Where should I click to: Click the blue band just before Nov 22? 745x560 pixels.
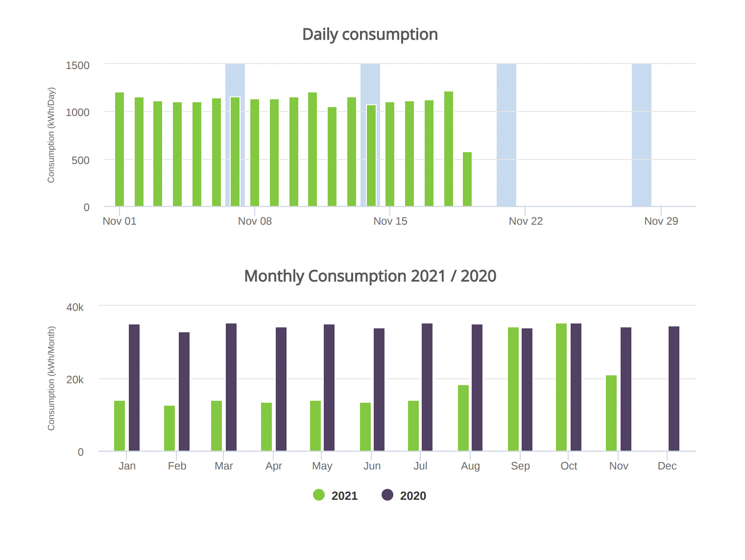[x=506, y=135]
